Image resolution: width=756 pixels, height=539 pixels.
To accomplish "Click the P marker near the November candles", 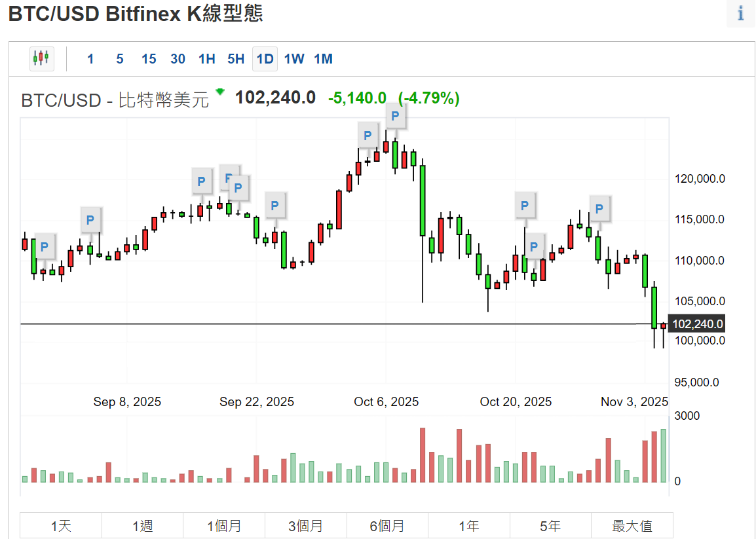I will coord(598,209).
